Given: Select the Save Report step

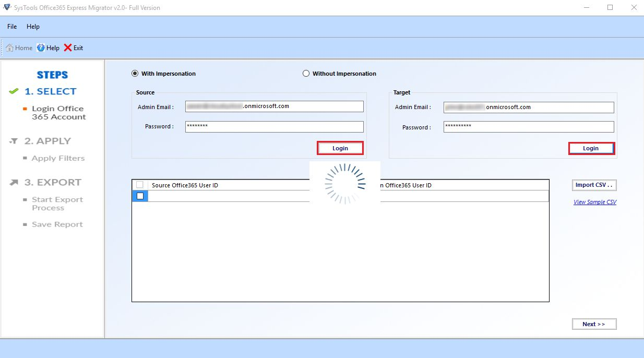Looking at the screenshot, I should [x=57, y=224].
